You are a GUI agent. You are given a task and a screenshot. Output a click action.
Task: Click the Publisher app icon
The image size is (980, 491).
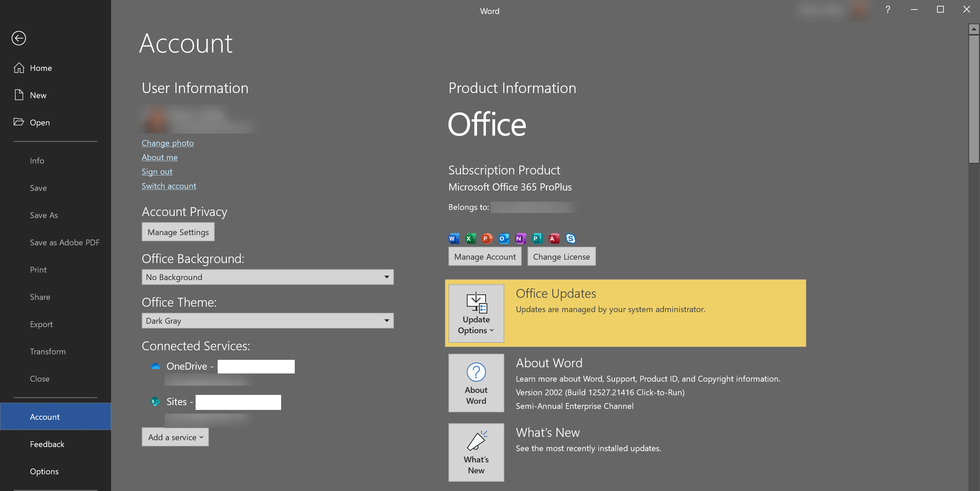[x=537, y=239]
